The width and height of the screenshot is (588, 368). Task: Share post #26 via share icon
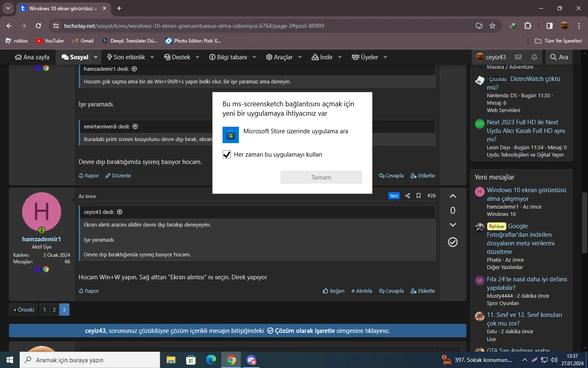408,196
